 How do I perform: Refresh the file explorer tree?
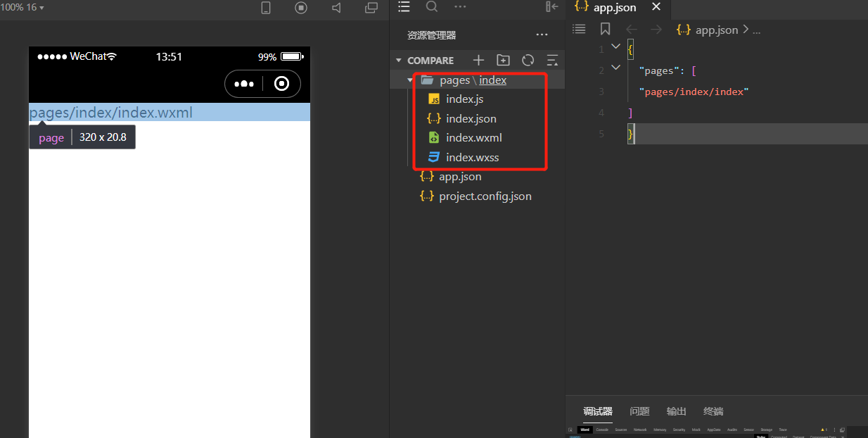coord(528,61)
